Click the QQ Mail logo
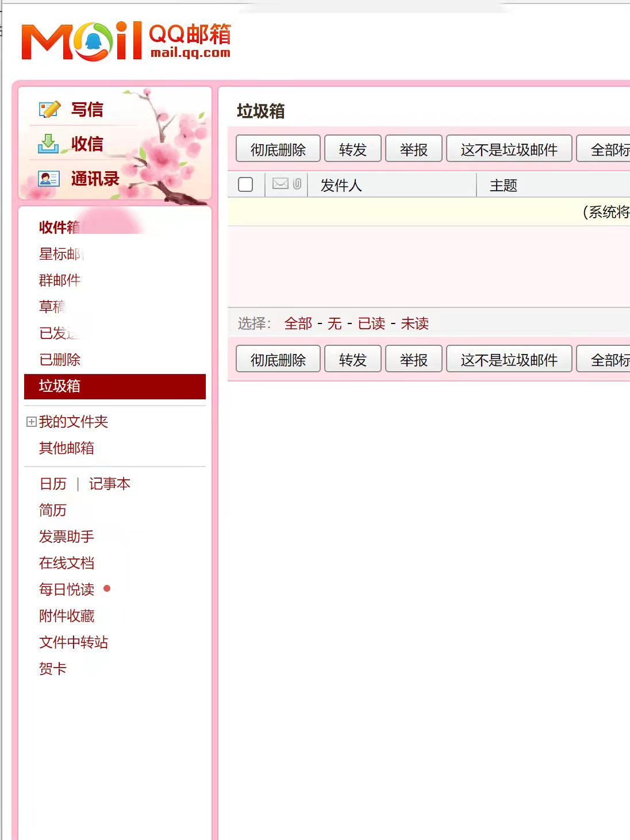Viewport: 630px width, 840px height. click(126, 41)
